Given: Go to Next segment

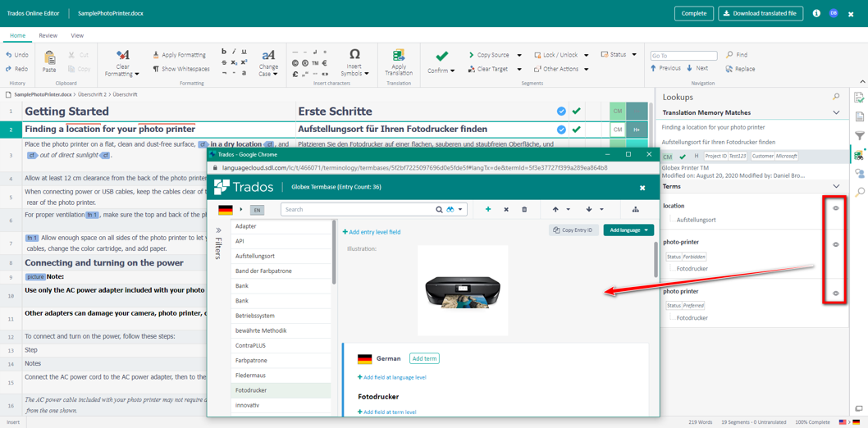Looking at the screenshot, I should (697, 68).
